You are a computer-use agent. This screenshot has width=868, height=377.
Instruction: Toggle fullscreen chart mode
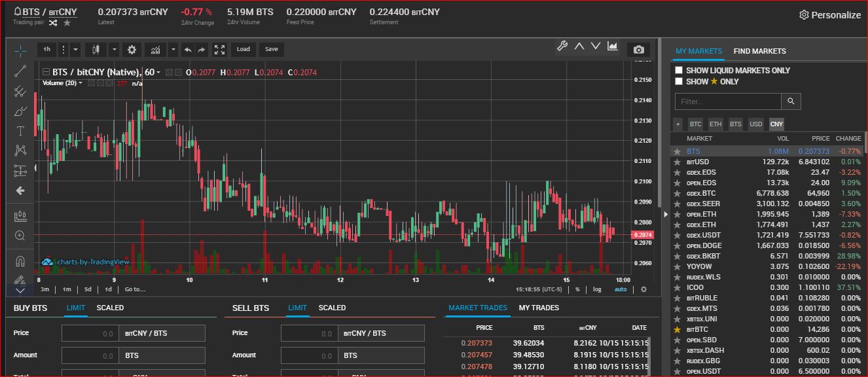tap(220, 49)
